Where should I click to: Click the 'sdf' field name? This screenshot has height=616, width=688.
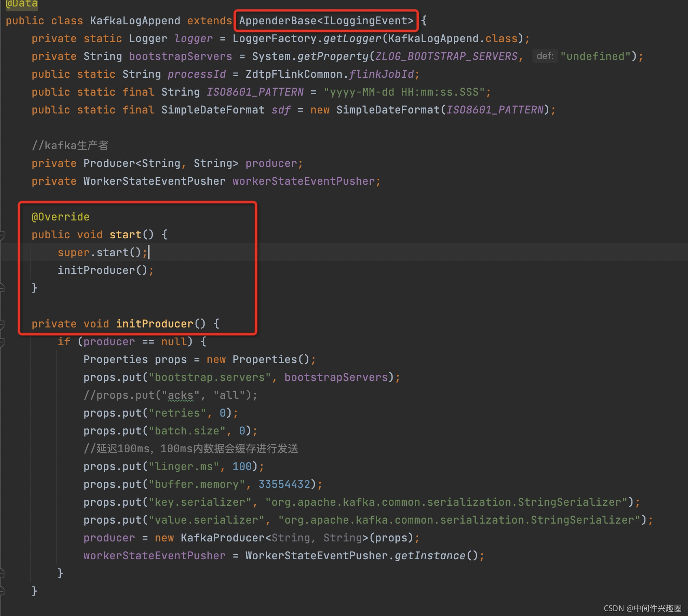click(281, 110)
